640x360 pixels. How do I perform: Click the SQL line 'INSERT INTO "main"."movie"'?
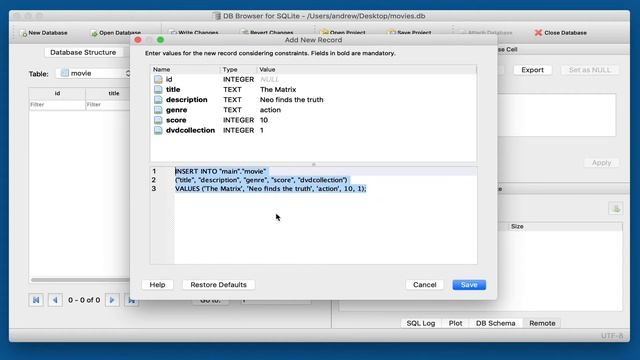coord(220,171)
